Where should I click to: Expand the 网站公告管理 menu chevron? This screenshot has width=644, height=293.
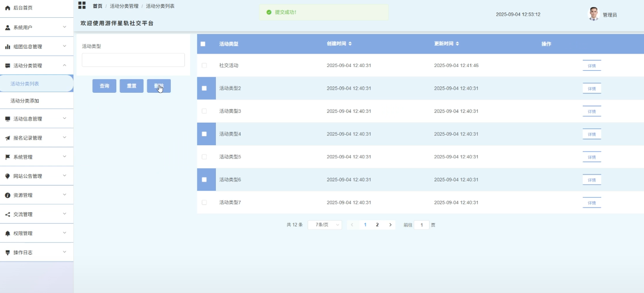[x=64, y=176]
